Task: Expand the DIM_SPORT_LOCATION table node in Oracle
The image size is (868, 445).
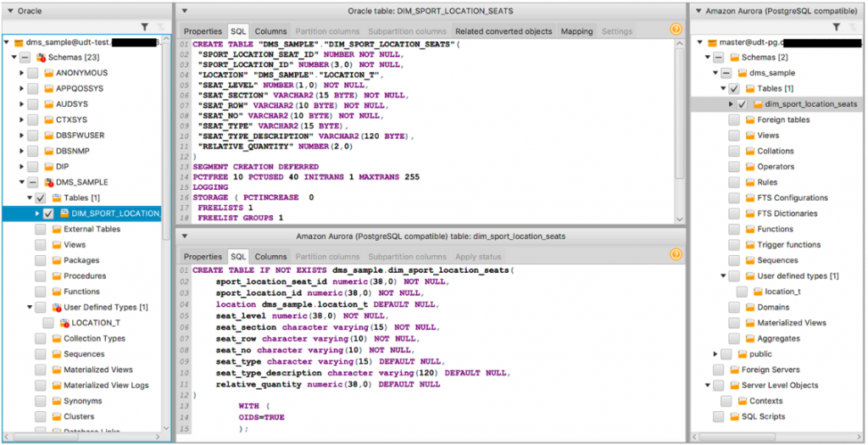Action: 37,213
